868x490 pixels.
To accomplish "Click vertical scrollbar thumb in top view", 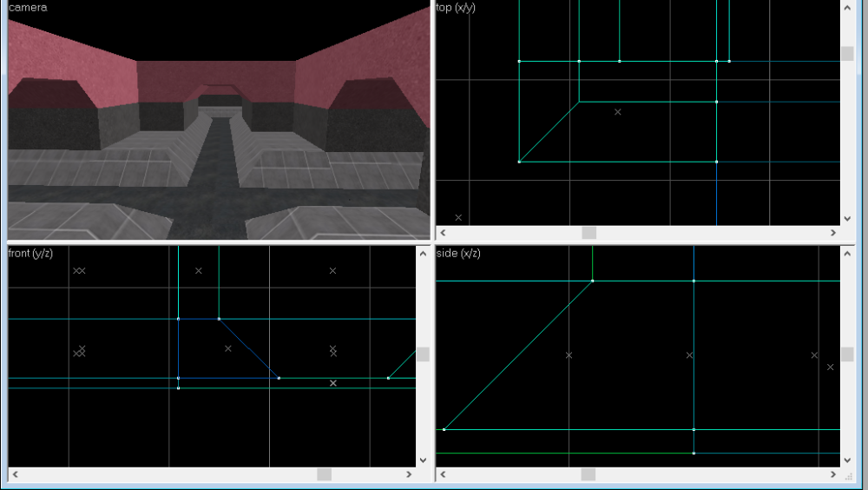I will coord(847,54).
